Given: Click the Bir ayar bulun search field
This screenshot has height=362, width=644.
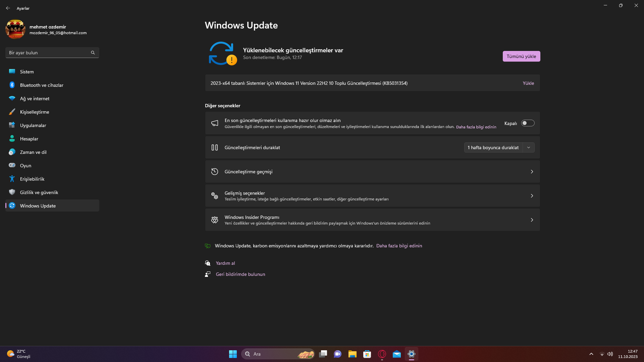Looking at the screenshot, I should click(x=47, y=53).
